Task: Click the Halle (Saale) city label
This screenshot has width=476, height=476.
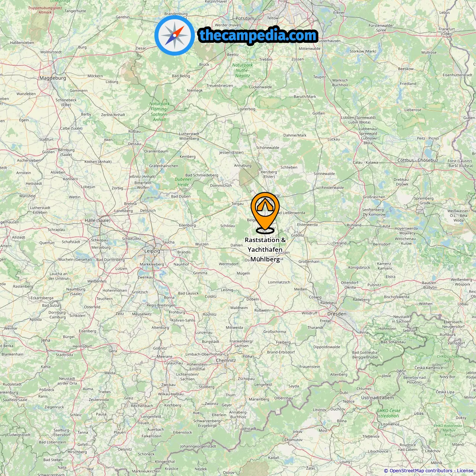Action: tap(97, 220)
